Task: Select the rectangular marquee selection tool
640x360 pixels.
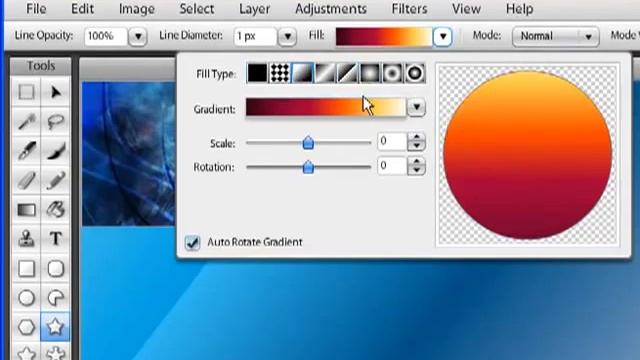Action: (27, 92)
